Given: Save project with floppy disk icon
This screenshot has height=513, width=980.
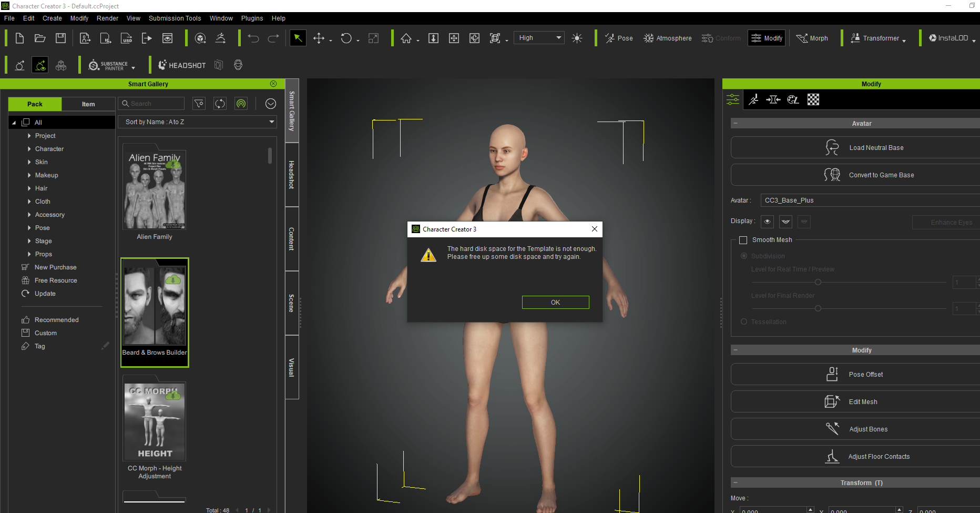Looking at the screenshot, I should coord(60,38).
